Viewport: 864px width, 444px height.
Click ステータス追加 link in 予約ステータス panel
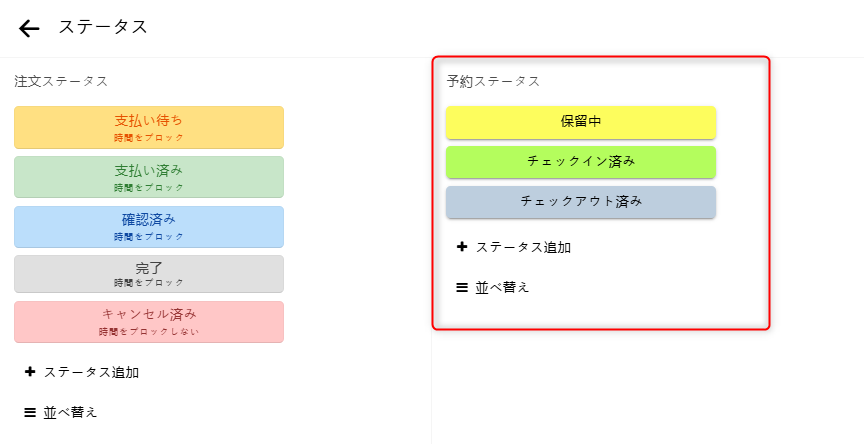tap(523, 247)
